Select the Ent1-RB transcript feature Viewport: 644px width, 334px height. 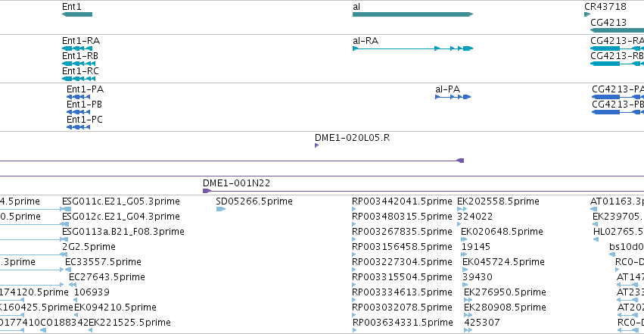coord(79,64)
